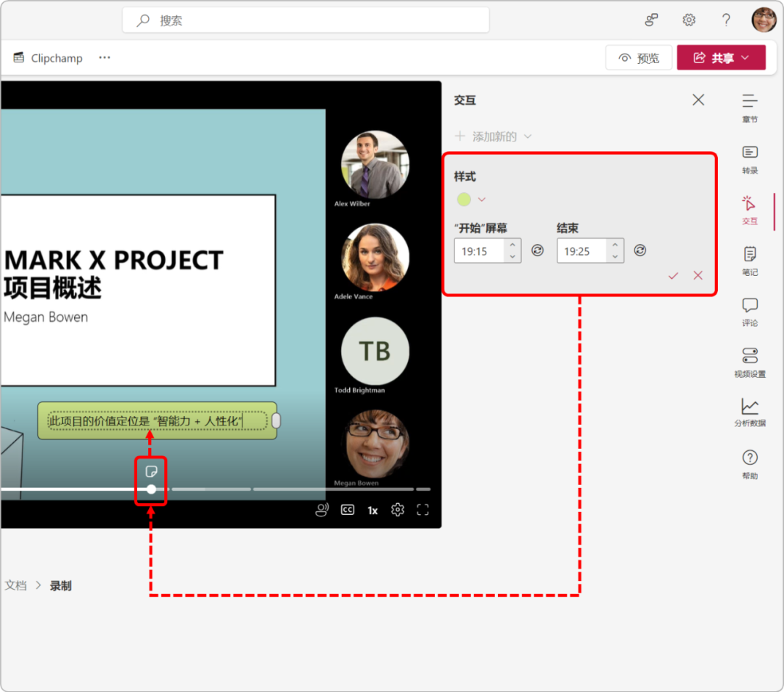Open the 共享 (Share) dropdown button
Screen dimensions: 784x692
click(x=721, y=58)
